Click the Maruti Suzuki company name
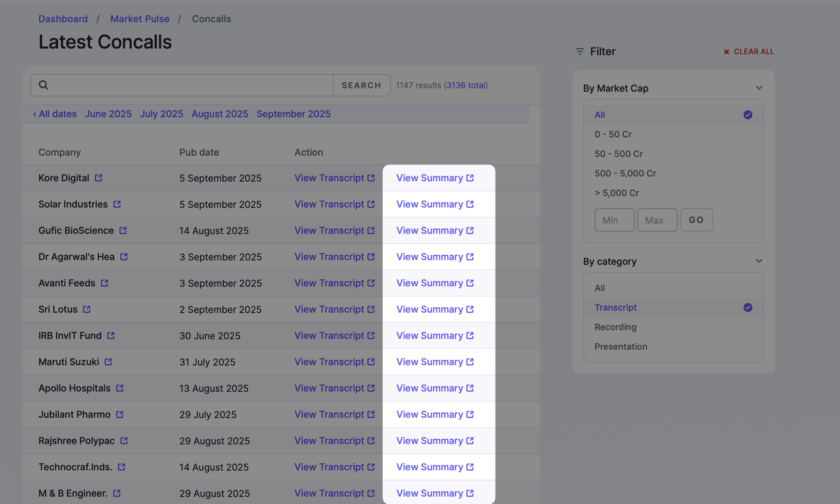This screenshot has width=840, height=504. pyautogui.click(x=69, y=362)
